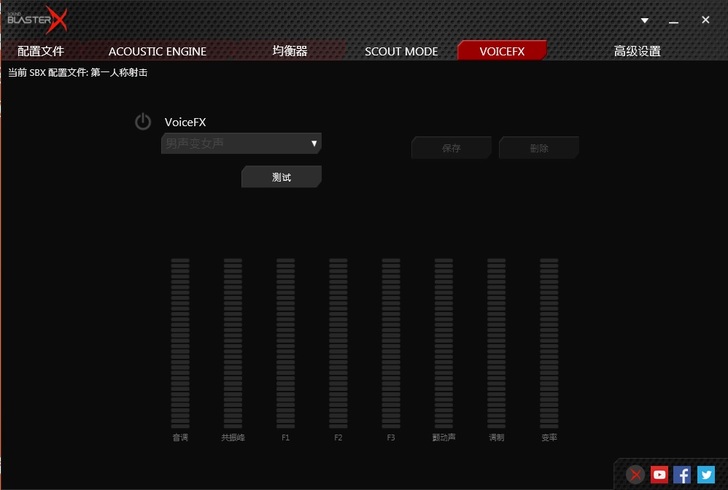Adjust the 音调 slider

coord(180,343)
